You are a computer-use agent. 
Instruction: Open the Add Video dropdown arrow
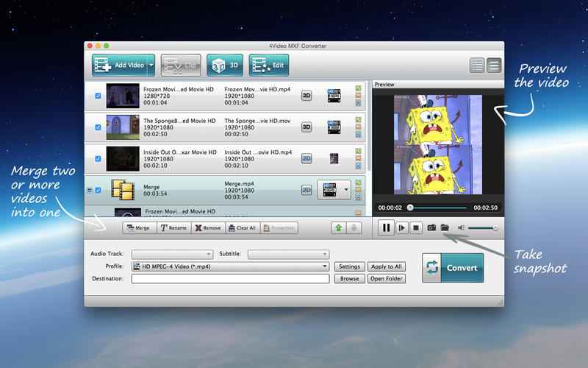point(151,65)
